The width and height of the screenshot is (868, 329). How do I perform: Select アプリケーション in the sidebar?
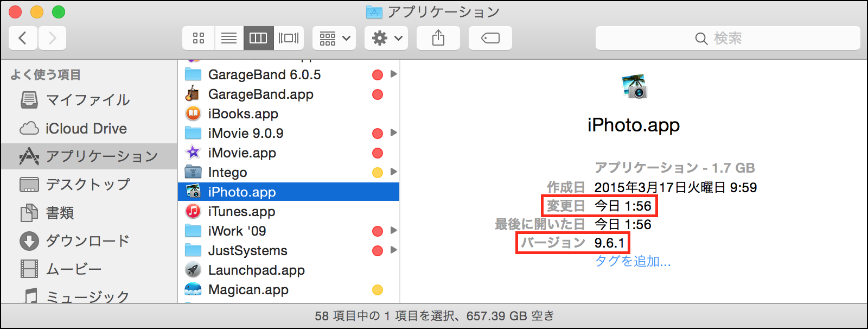click(x=89, y=156)
